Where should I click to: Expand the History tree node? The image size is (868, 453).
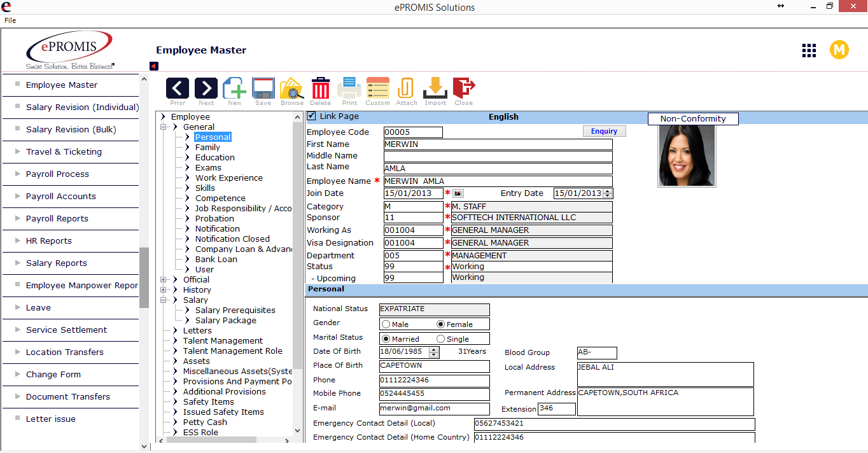tap(164, 290)
